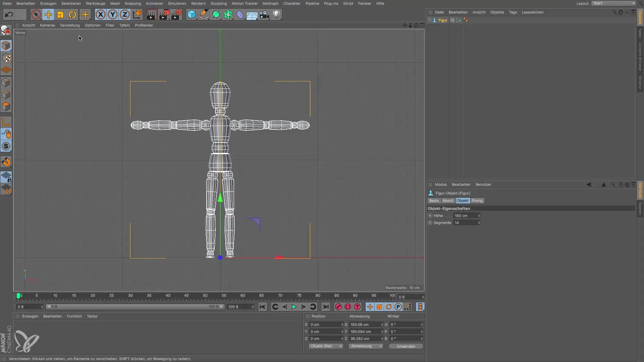This screenshot has width=644, height=362.
Task: Switch to the Koord. tab
Action: pyautogui.click(x=448, y=201)
